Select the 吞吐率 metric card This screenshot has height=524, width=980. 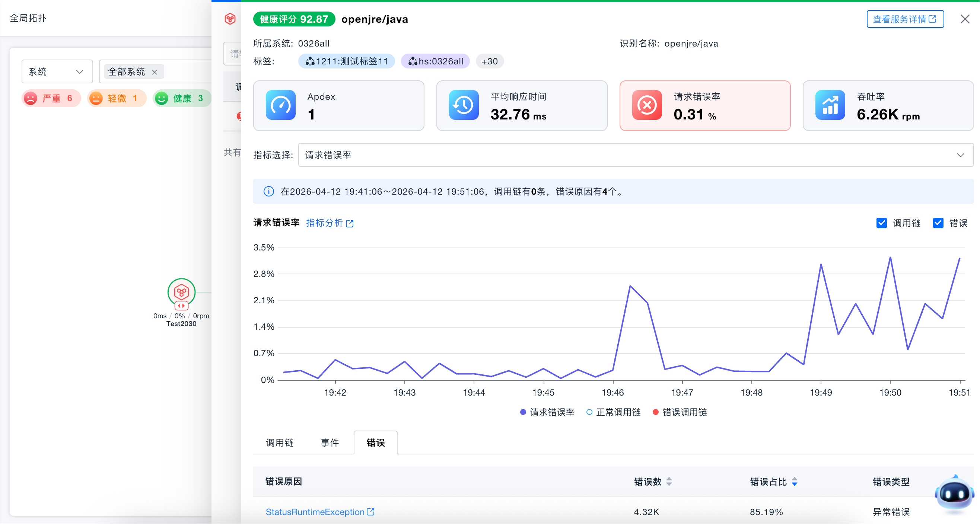coord(888,105)
